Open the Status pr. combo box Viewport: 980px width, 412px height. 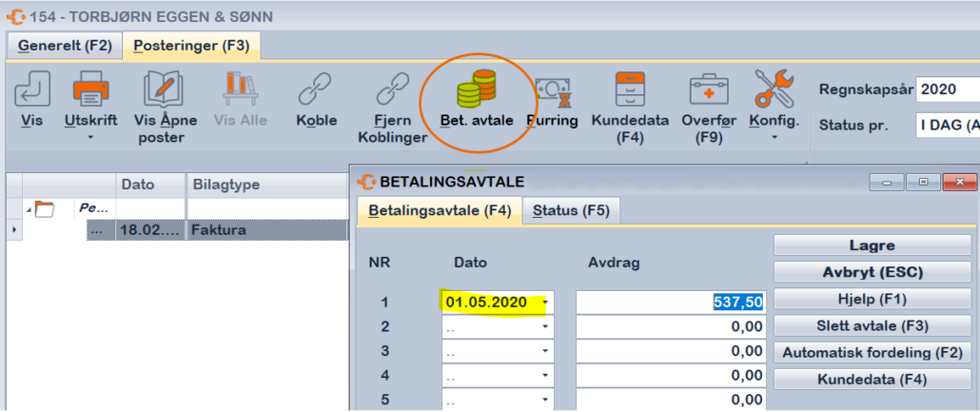point(948,126)
